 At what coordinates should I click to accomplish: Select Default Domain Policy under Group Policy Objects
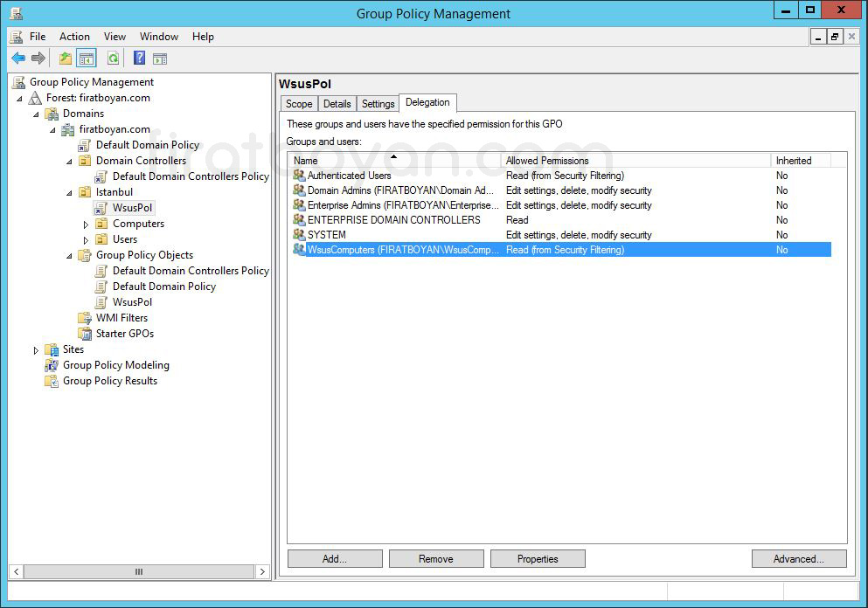tap(163, 287)
